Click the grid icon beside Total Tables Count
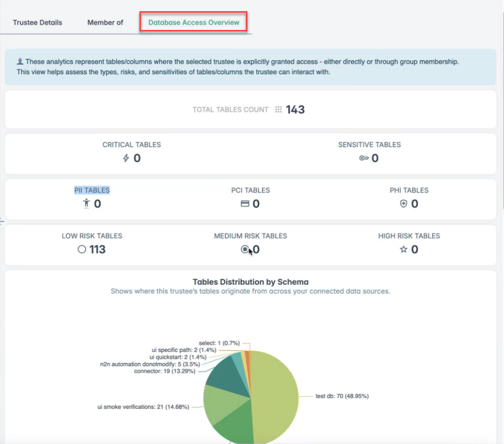 point(278,110)
